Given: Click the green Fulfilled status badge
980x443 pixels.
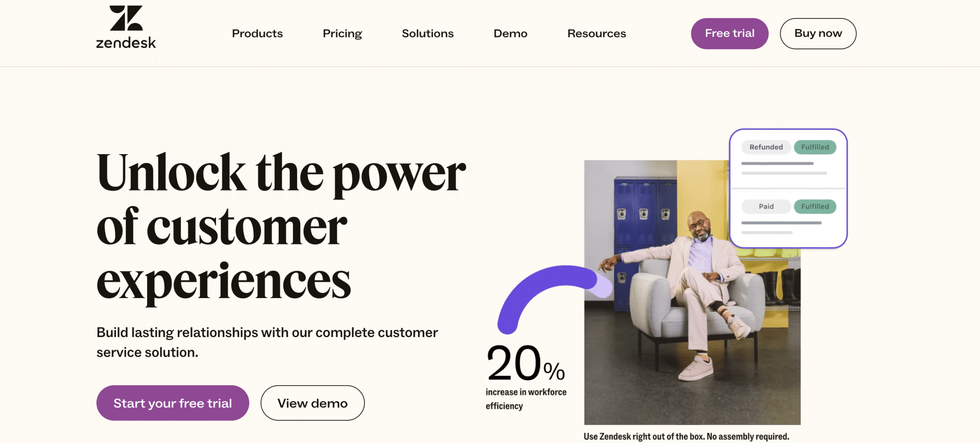Looking at the screenshot, I should click(x=815, y=147).
